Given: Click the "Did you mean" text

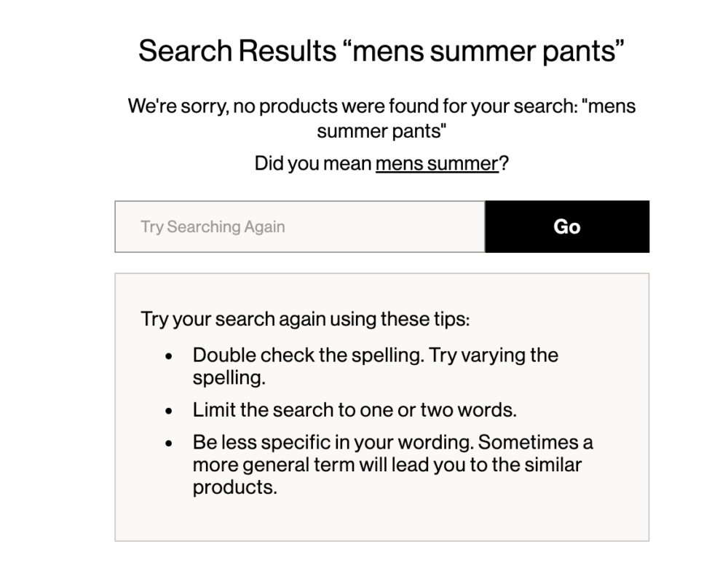Looking at the screenshot, I should pyautogui.click(x=313, y=164).
